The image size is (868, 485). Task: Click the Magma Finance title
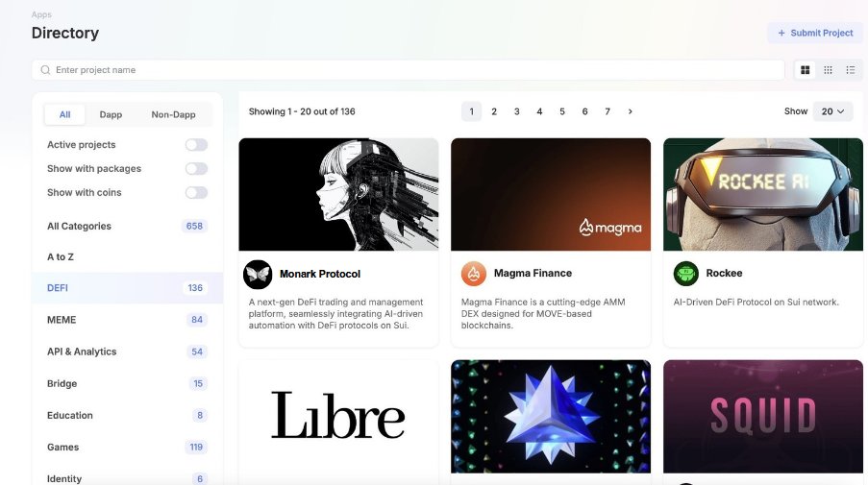point(533,273)
